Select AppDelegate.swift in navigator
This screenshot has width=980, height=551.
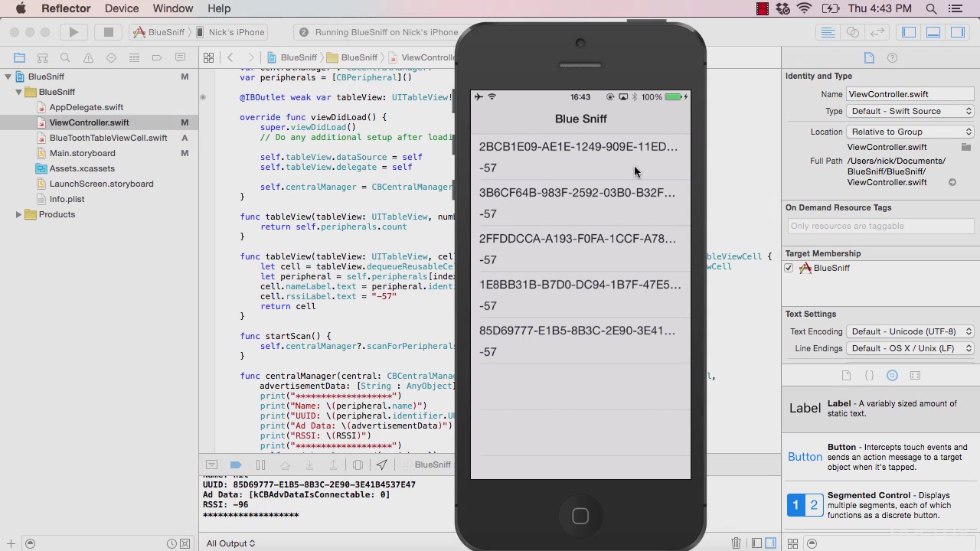tap(86, 107)
